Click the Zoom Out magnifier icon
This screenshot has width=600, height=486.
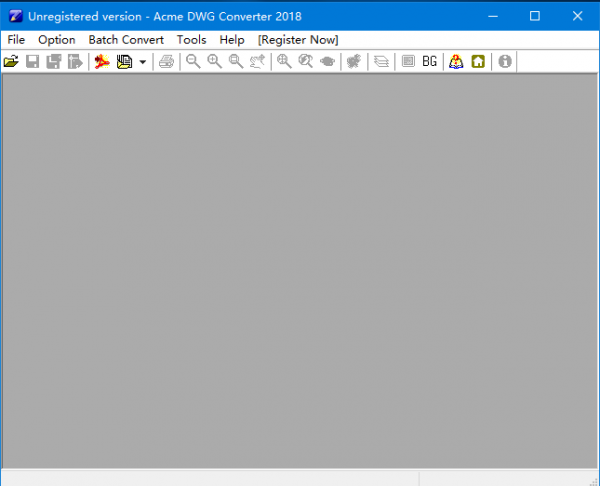193,61
